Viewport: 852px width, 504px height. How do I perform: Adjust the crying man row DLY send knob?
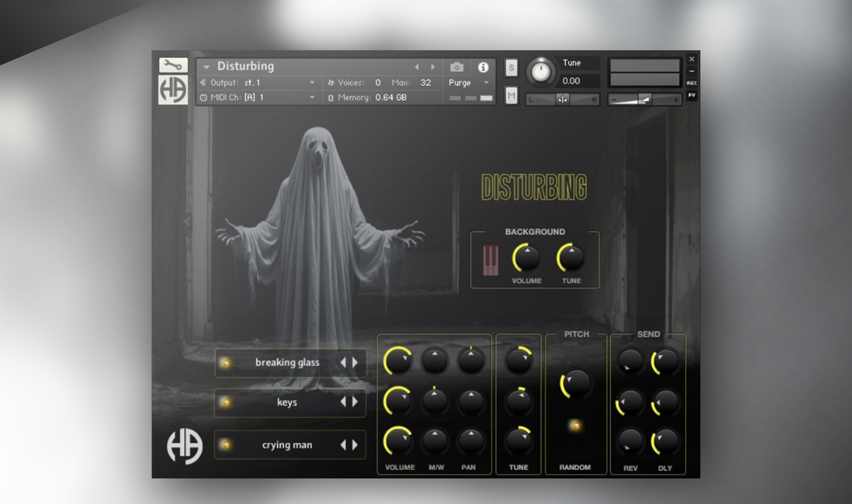[665, 441]
